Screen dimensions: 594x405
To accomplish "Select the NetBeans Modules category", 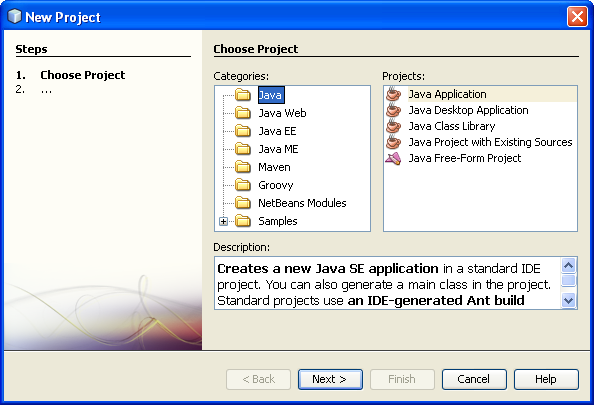I will [x=302, y=203].
